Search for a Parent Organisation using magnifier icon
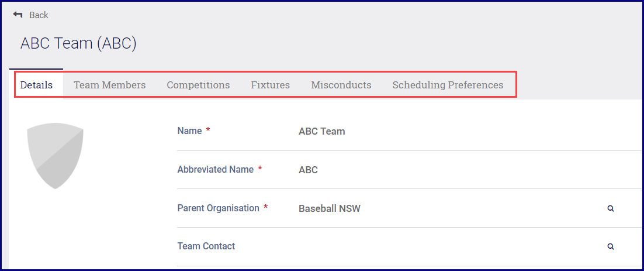The image size is (644, 271). (x=611, y=208)
